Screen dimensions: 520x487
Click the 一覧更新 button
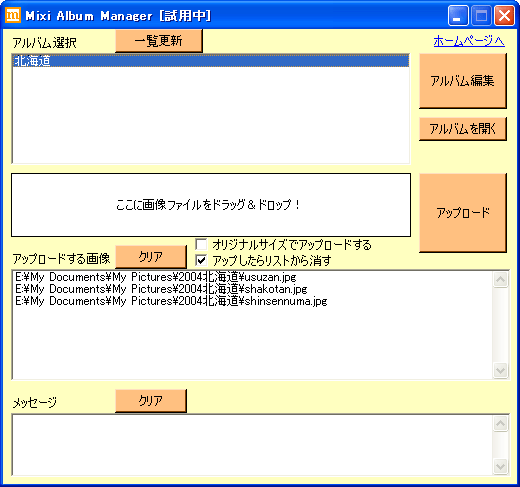click(x=159, y=41)
